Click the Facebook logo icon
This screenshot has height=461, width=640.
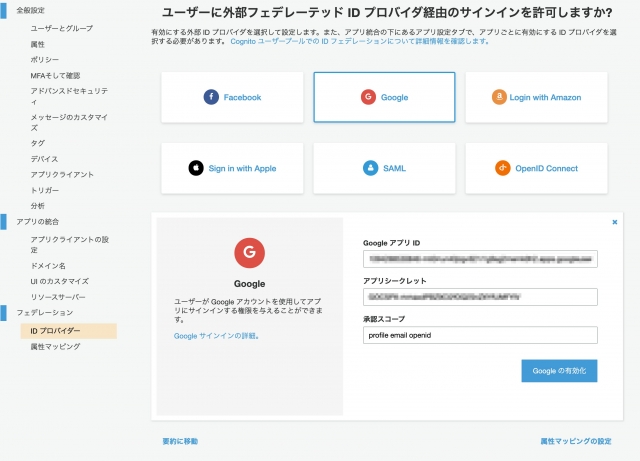pos(211,97)
